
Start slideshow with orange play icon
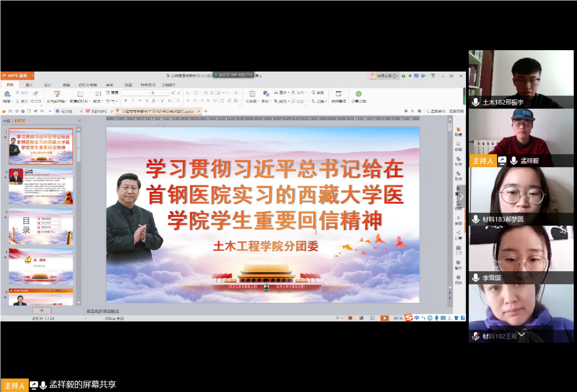pyautogui.click(x=384, y=318)
